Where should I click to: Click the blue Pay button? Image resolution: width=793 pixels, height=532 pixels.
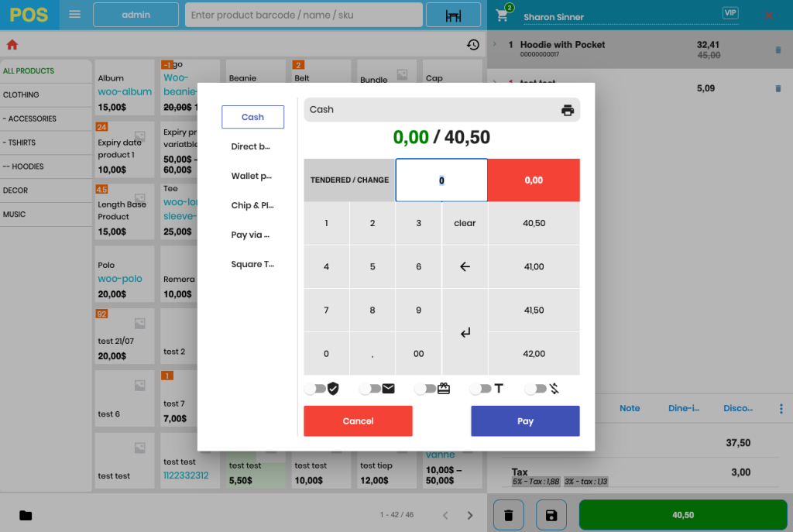tap(525, 421)
